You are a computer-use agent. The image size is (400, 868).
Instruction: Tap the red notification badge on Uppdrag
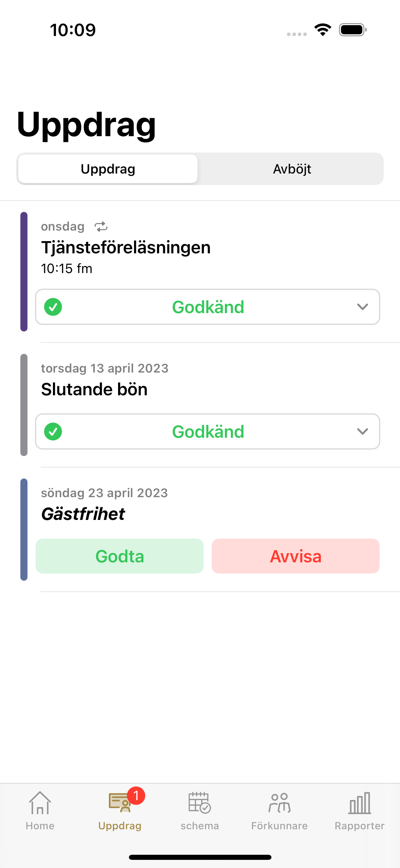point(136,795)
